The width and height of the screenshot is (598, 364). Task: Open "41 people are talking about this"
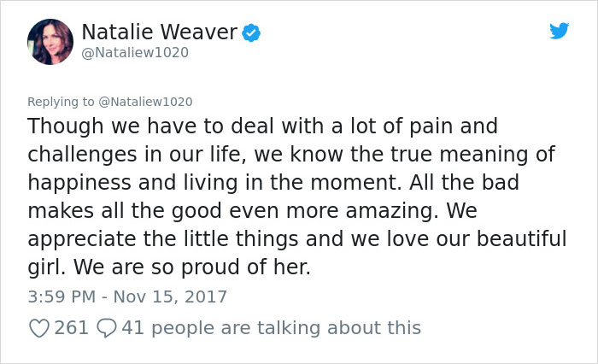[x=272, y=327]
